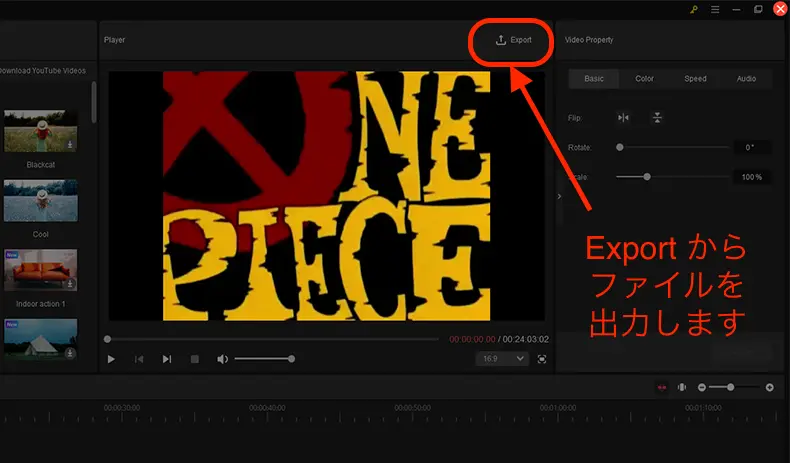790x463 pixels.
Task: Click the Export button
Action: (x=513, y=40)
